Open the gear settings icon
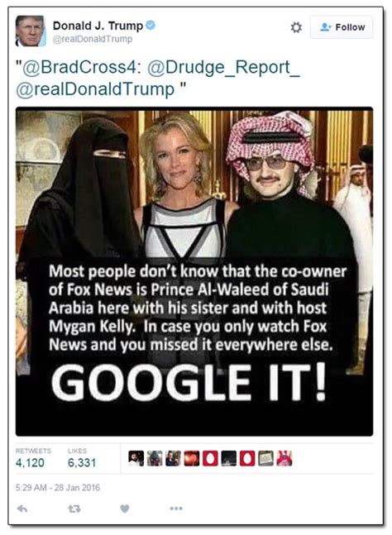The image size is (392, 535). click(x=296, y=27)
